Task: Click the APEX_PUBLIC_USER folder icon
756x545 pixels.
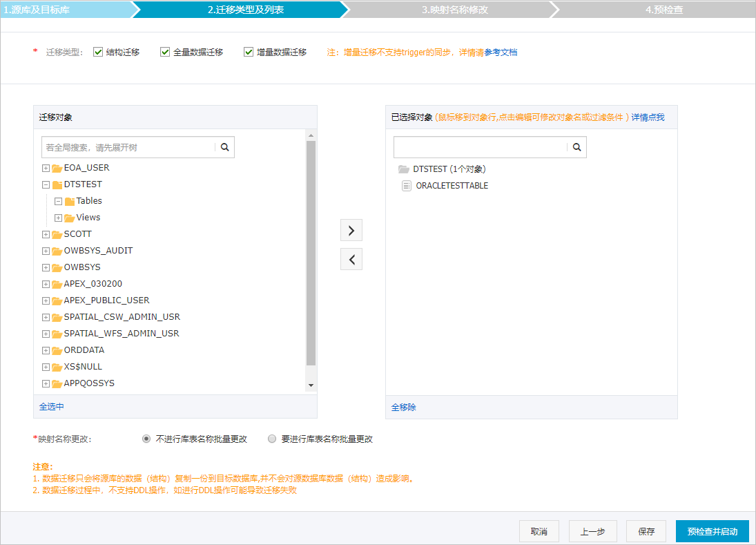Action: [x=57, y=300]
